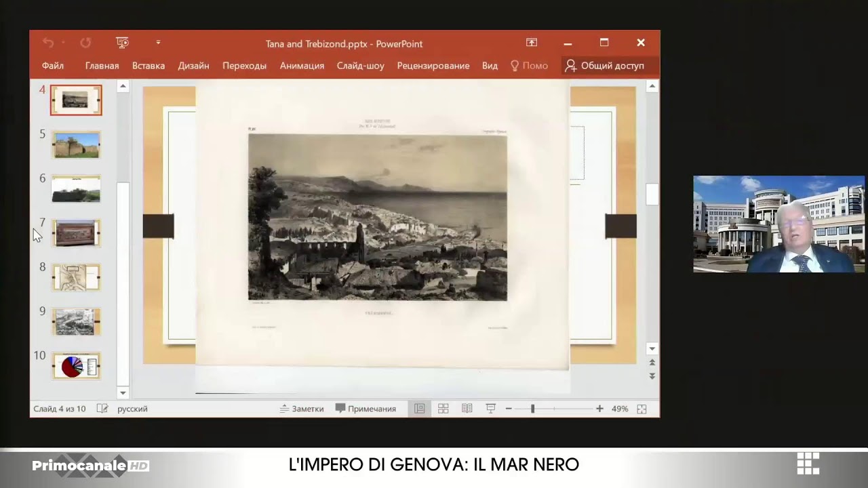868x488 pixels.
Task: Switch to Reading view icon
Action: (x=467, y=409)
